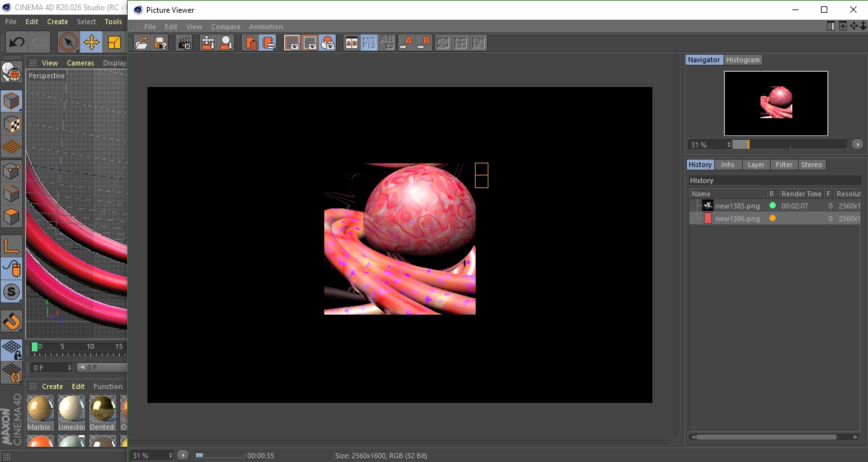The image size is (868, 462).
Task: Click round arrow button next to bottom zoom
Action: [183, 455]
